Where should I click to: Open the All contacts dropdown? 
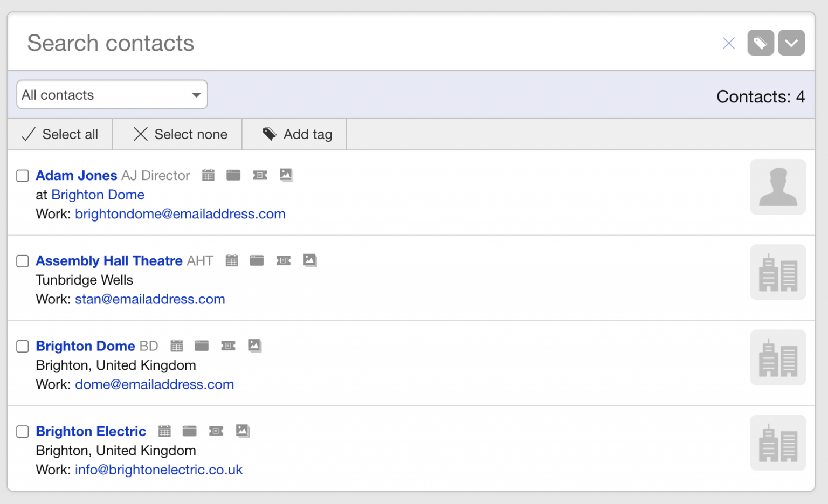pyautogui.click(x=112, y=94)
